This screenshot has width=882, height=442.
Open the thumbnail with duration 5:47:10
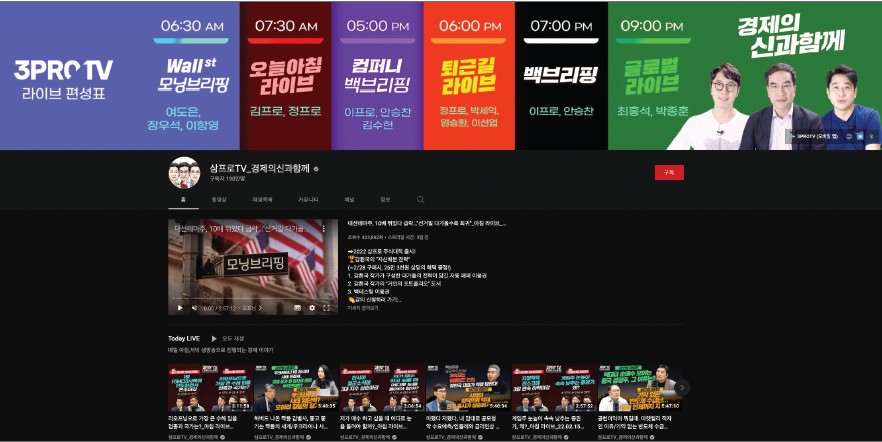(x=640, y=387)
